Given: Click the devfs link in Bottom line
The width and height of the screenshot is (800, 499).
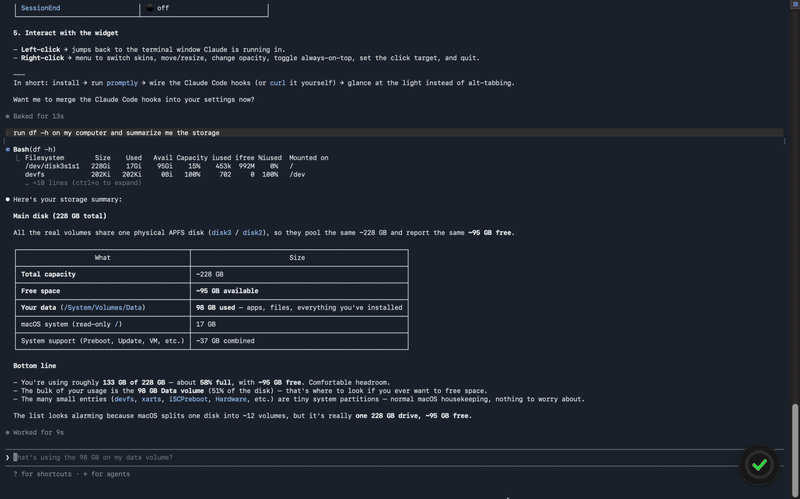Looking at the screenshot, I should point(124,399).
